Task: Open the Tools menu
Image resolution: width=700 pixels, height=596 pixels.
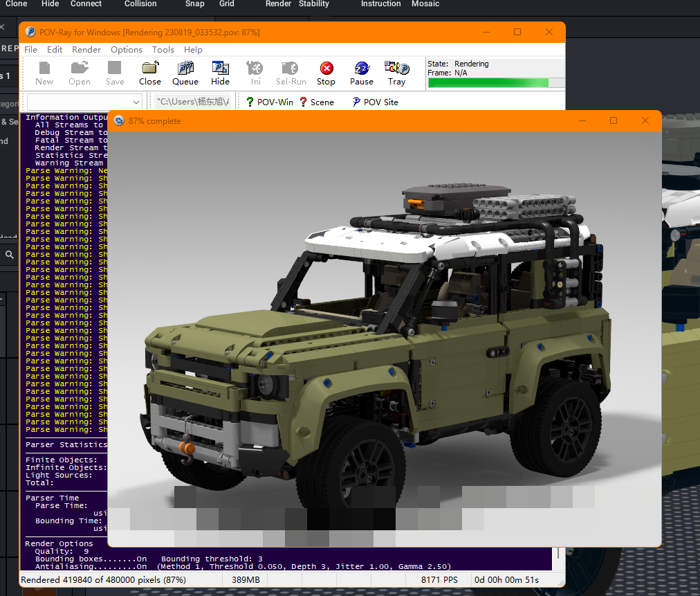Action: (163, 50)
